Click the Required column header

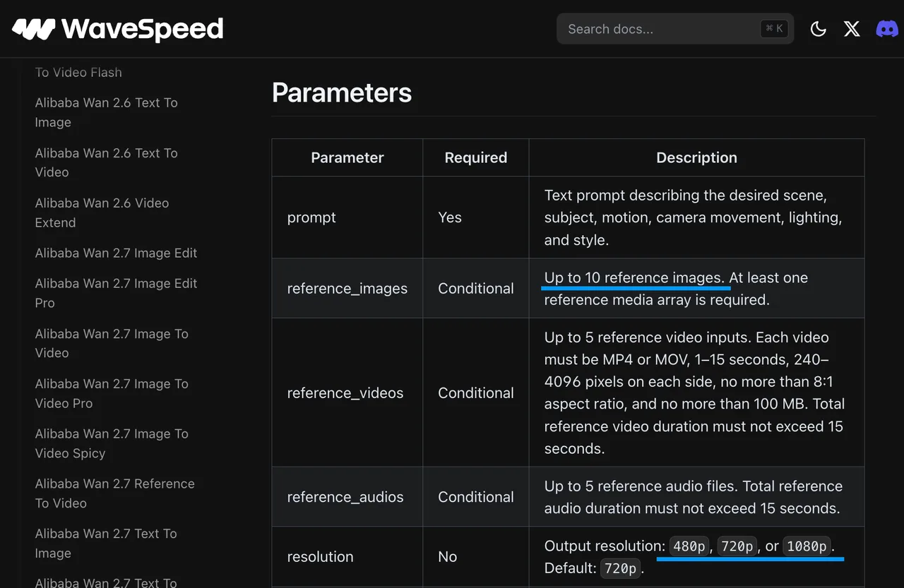point(476,157)
